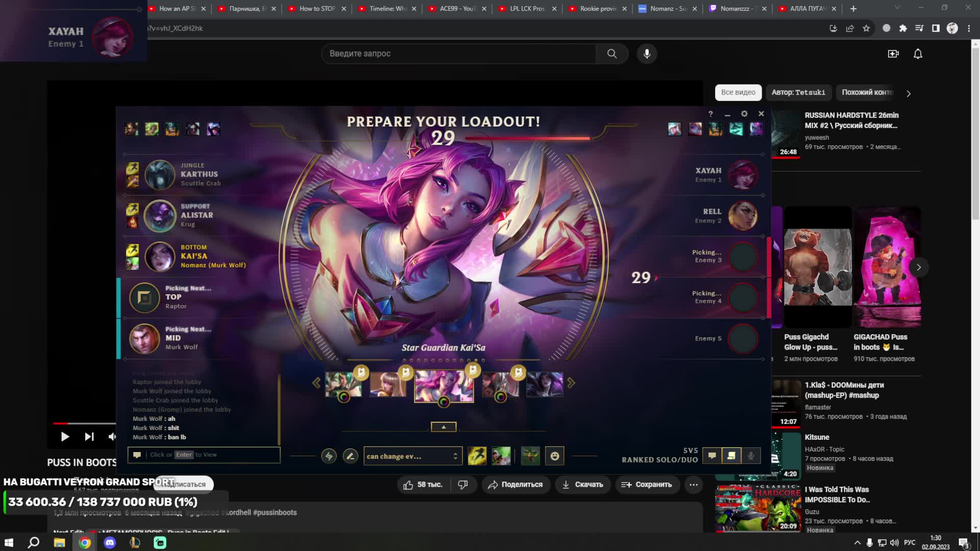Toggle League voice microphone button

click(x=751, y=456)
